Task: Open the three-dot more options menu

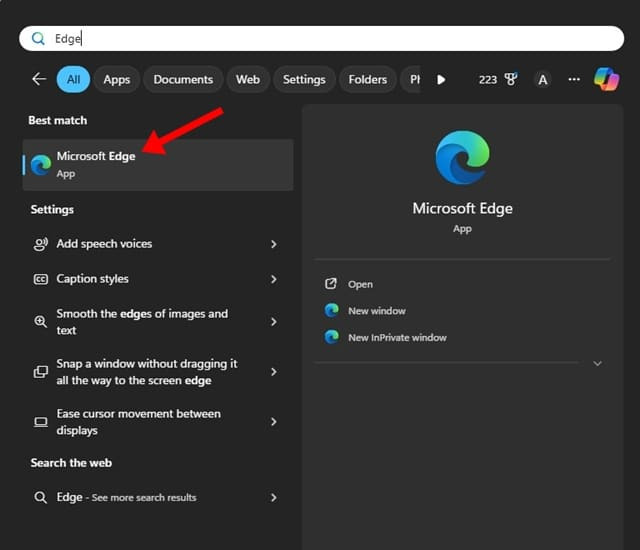Action: click(x=574, y=79)
